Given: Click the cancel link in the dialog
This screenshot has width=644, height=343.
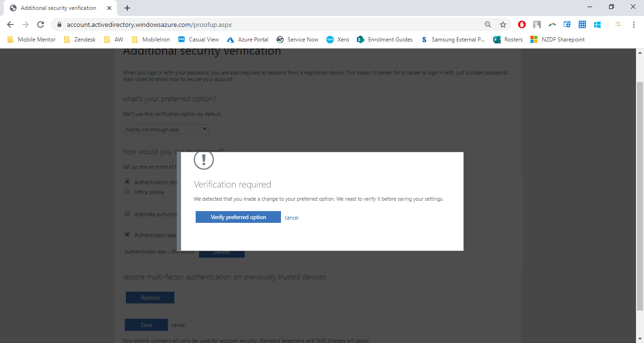Looking at the screenshot, I should click(291, 218).
